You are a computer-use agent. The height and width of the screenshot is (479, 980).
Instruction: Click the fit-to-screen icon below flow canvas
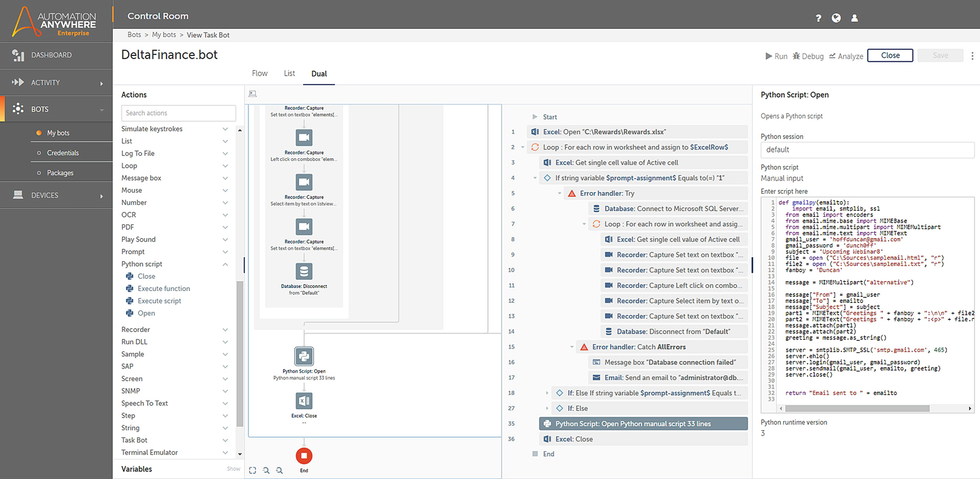[x=252, y=470]
